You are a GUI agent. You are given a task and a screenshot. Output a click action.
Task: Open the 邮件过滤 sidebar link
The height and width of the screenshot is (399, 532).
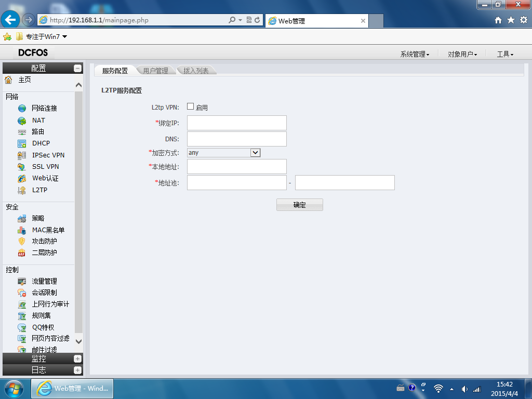point(45,350)
